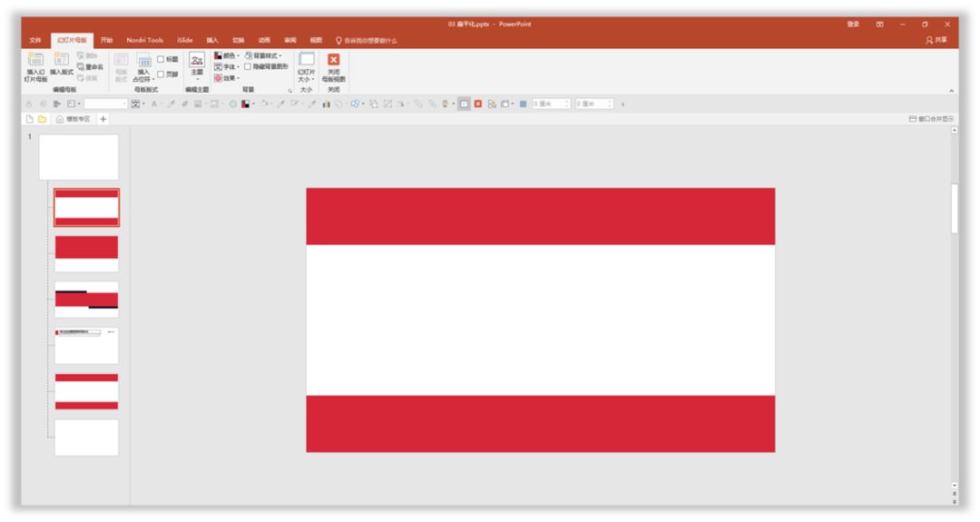Select the blank last layout thumbnail
Image resolution: width=980 pixels, height=522 pixels.
pyautogui.click(x=86, y=437)
